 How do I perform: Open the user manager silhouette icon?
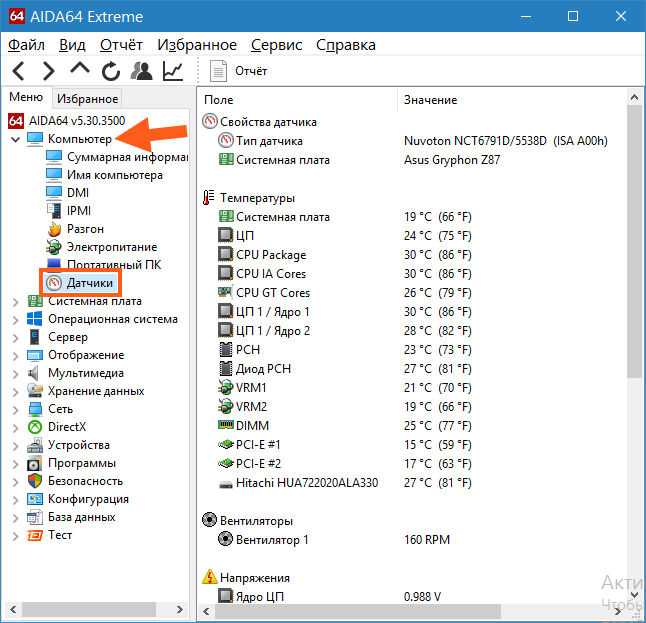click(x=142, y=71)
